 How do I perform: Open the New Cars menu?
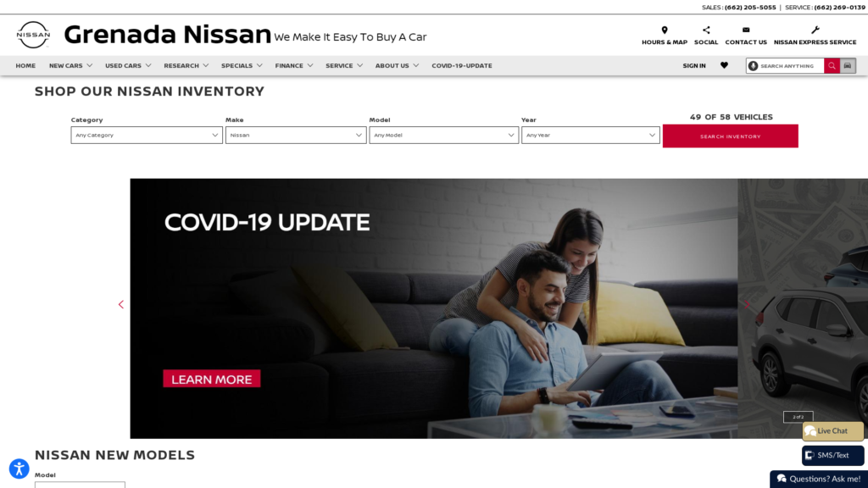tap(70, 65)
